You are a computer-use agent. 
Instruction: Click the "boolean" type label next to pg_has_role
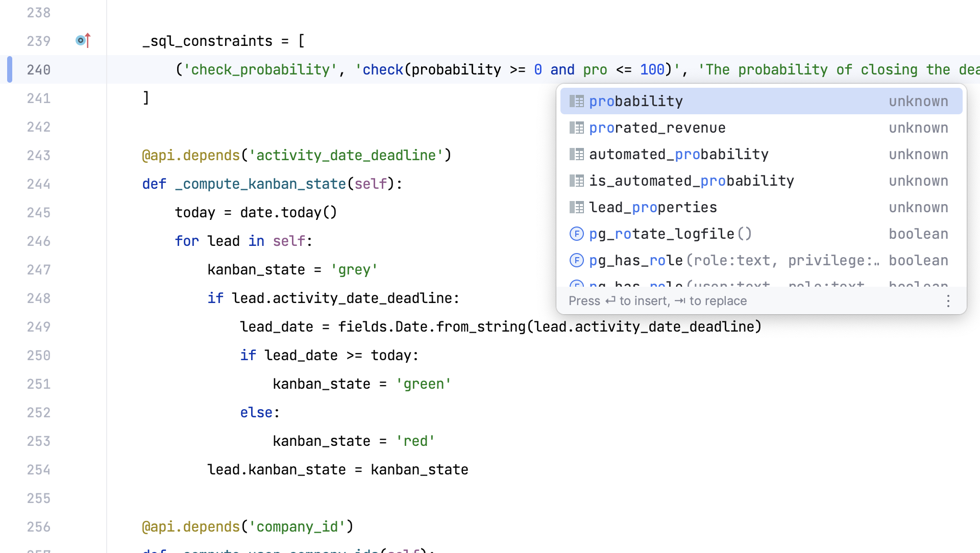pos(918,260)
